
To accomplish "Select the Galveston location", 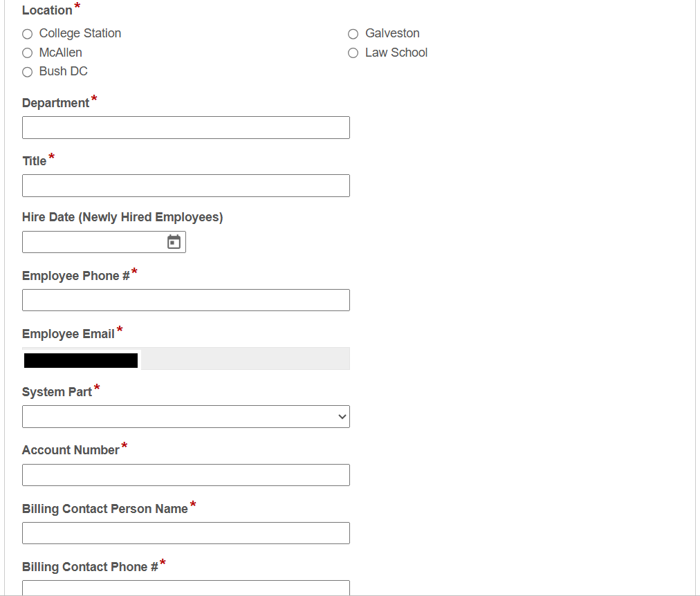I will coord(353,33).
